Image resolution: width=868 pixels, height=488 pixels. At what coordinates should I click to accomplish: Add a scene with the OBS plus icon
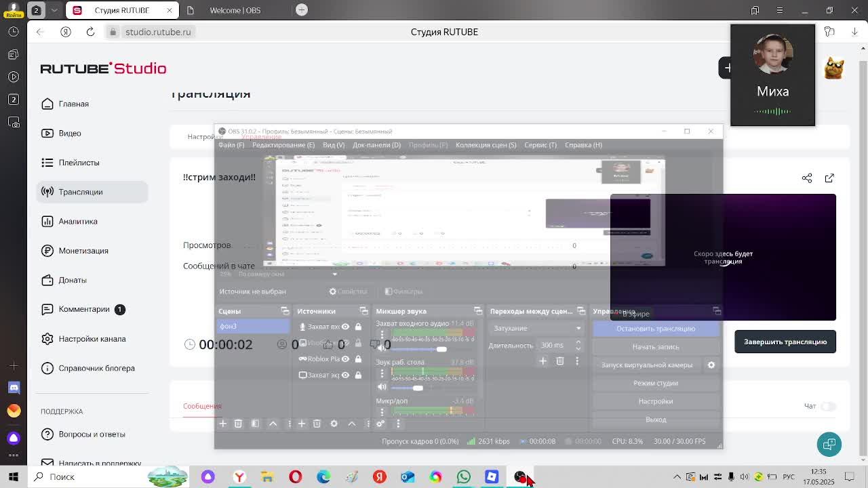(x=222, y=424)
